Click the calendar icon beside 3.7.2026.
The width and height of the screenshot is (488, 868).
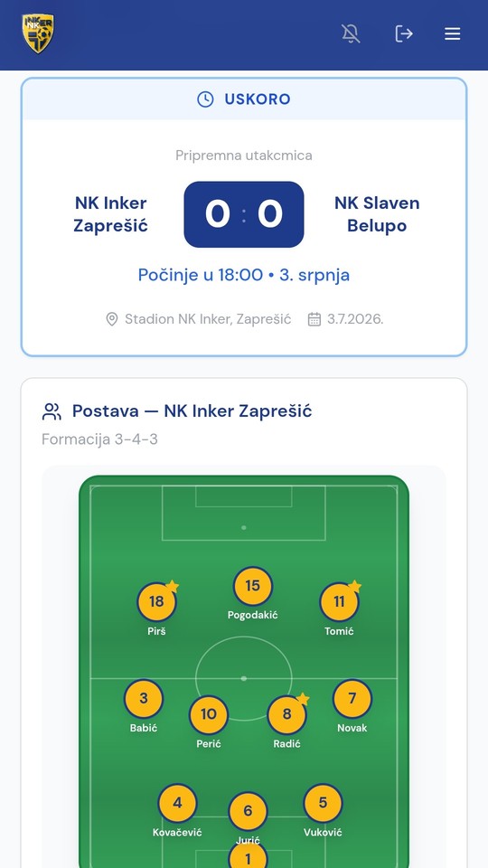coord(314,319)
